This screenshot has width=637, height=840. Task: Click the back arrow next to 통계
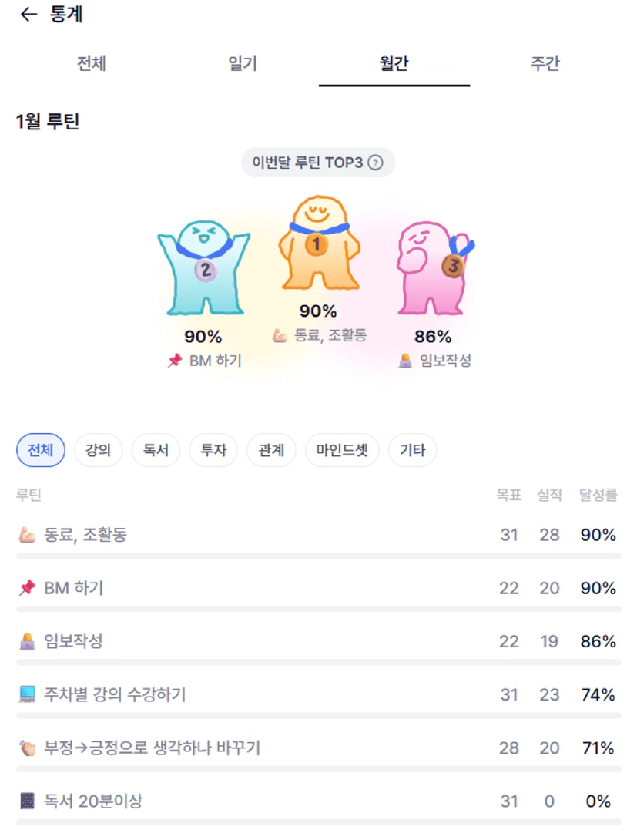pos(28,15)
